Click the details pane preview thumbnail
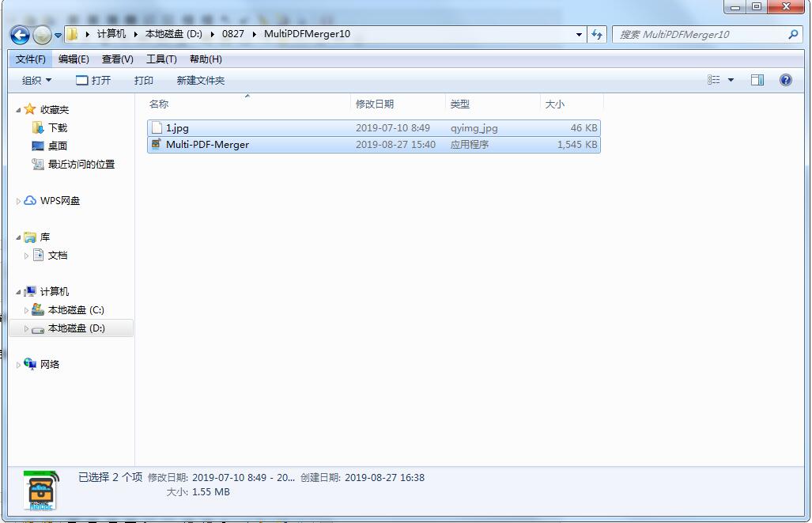 pyautogui.click(x=41, y=491)
